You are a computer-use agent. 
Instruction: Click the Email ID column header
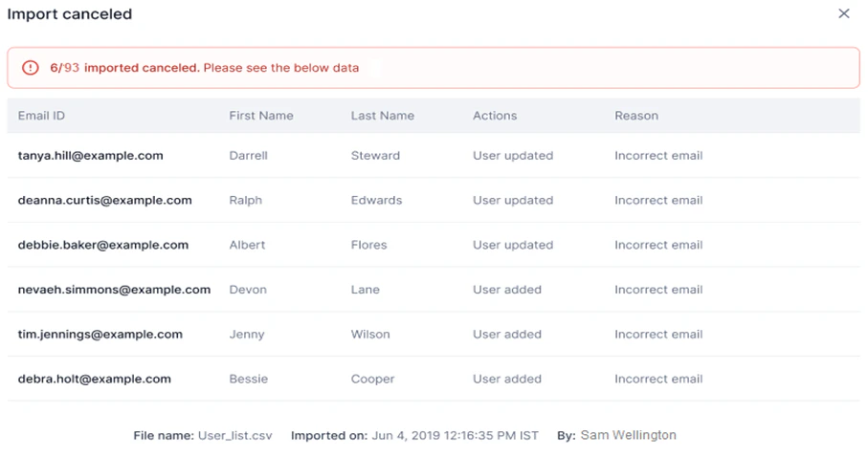click(41, 116)
